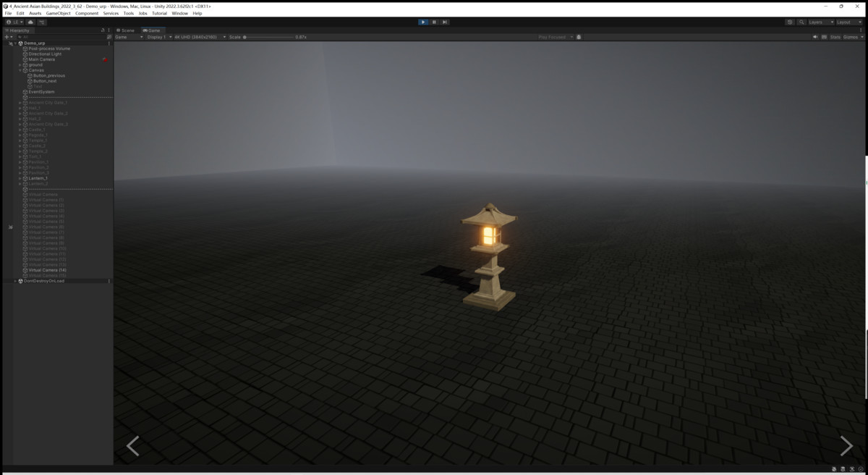The image size is (868, 475).
Task: Click the Step frame button
Action: pos(445,22)
